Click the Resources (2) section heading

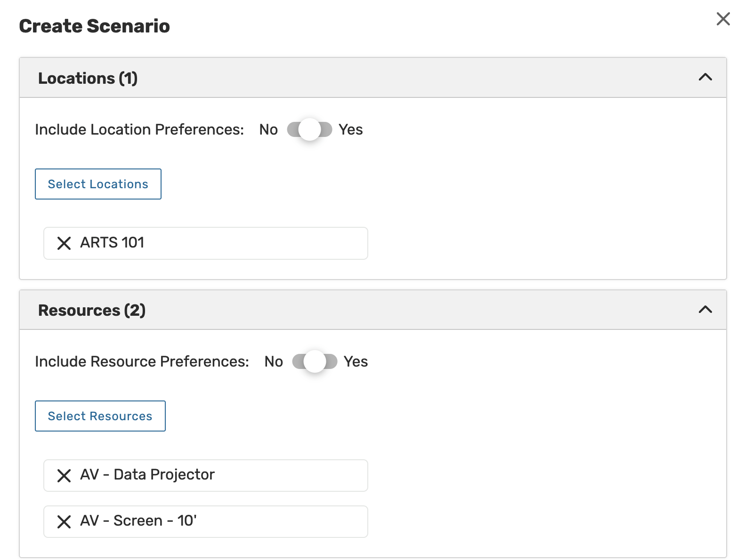92,311
